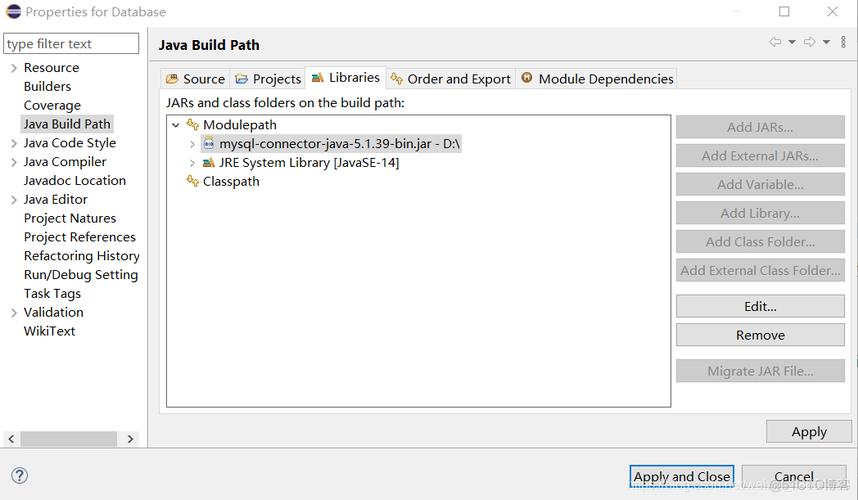
Task: Open the Module Dependencies tab
Action: click(597, 79)
